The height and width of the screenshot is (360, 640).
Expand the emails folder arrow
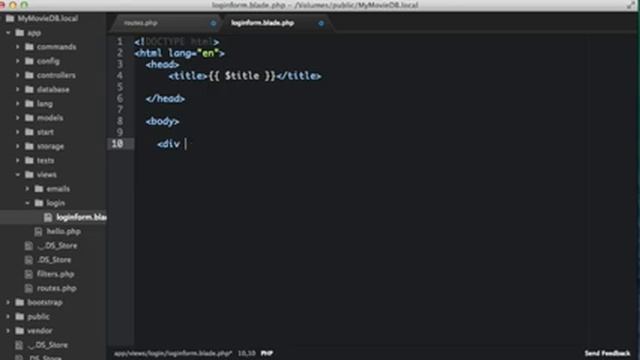pos(27,189)
